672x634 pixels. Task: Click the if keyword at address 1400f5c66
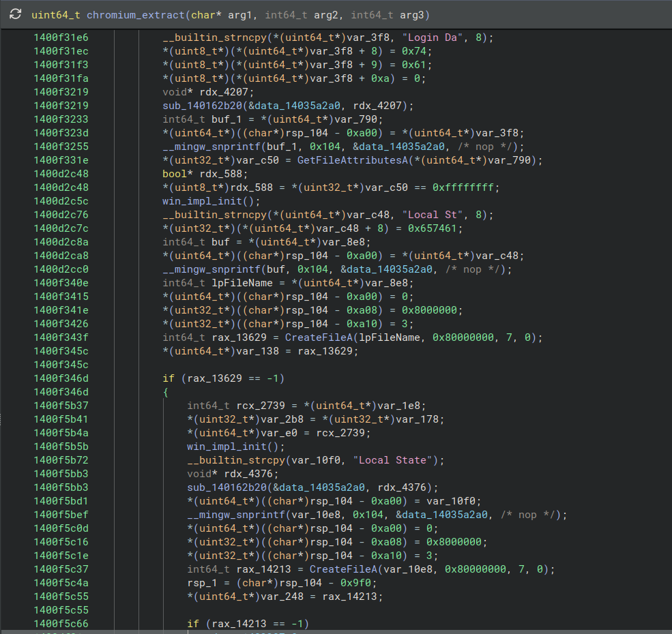[x=193, y=624]
